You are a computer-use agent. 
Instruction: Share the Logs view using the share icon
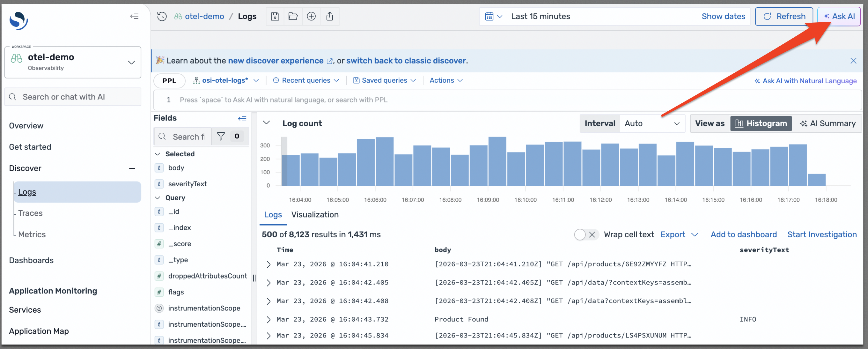(x=330, y=16)
